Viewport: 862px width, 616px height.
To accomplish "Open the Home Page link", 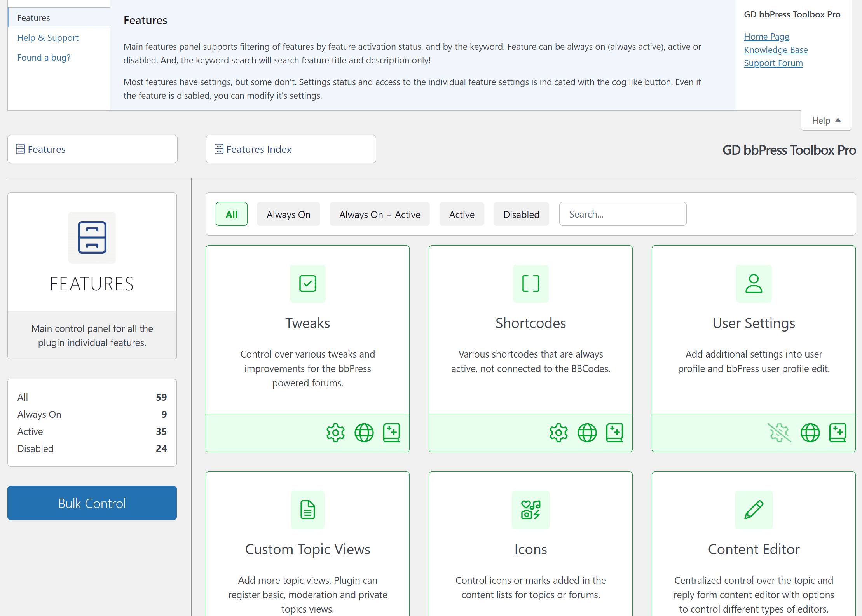I will (x=766, y=37).
